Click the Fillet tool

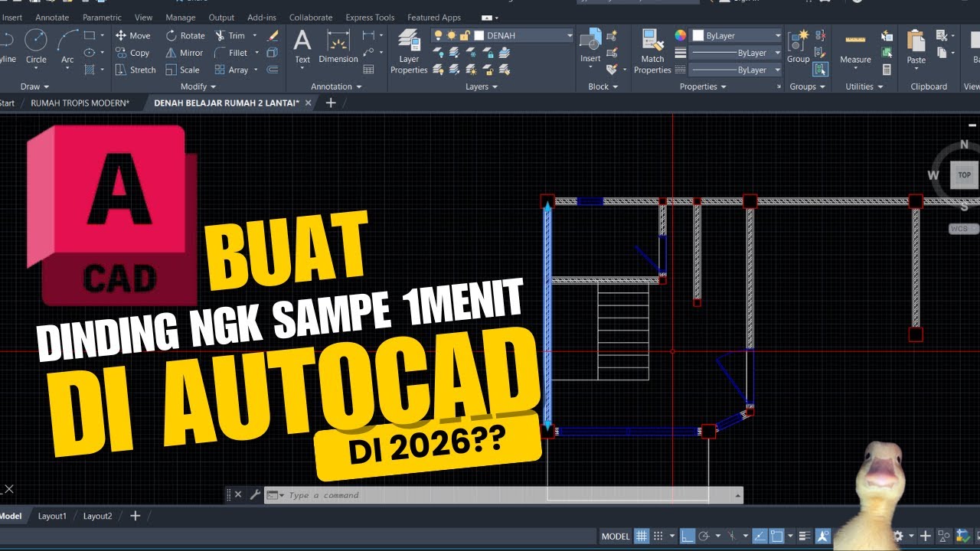231,53
